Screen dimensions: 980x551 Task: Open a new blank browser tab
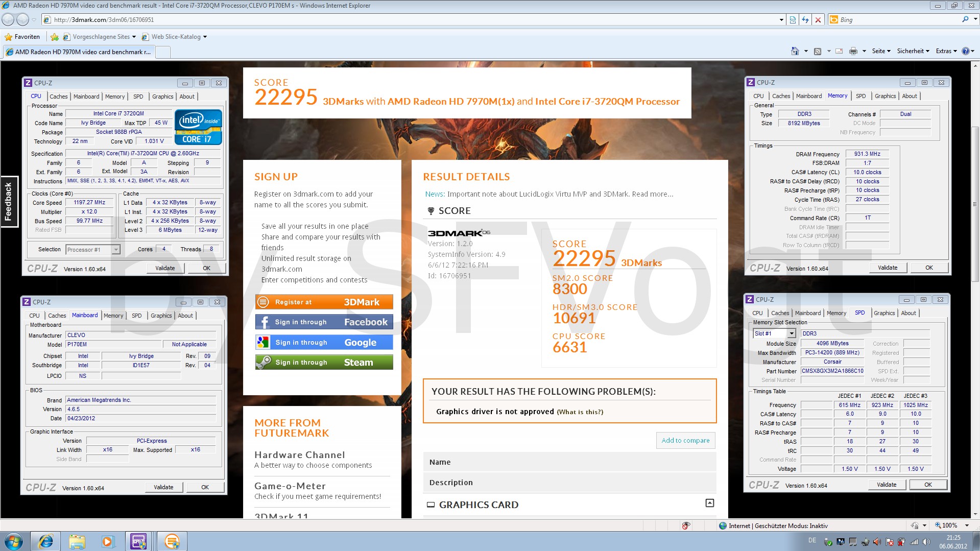coord(162,52)
